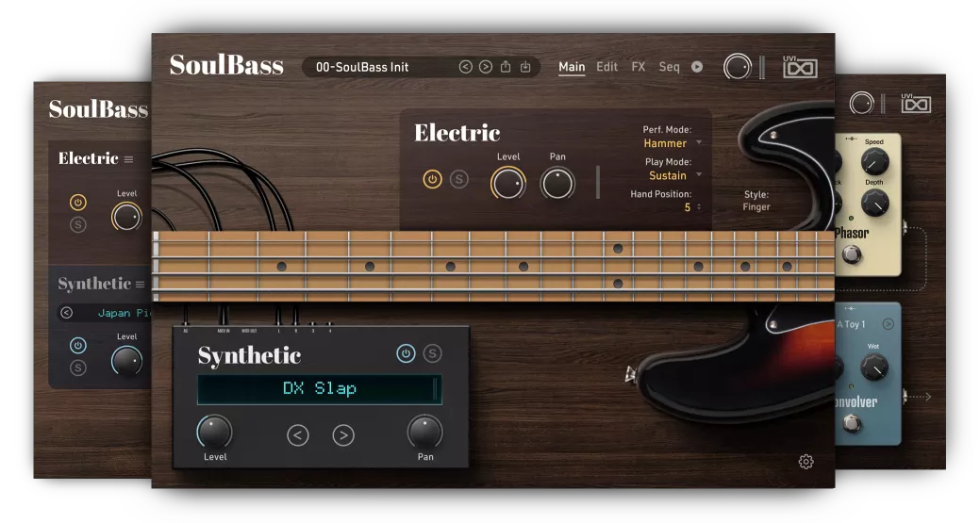Click the Finger style label

(x=756, y=206)
